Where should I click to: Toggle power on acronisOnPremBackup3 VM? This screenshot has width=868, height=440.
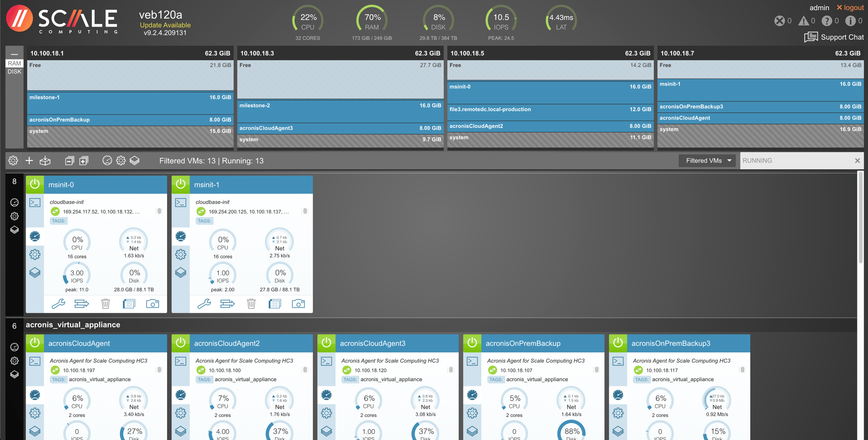pyautogui.click(x=618, y=343)
